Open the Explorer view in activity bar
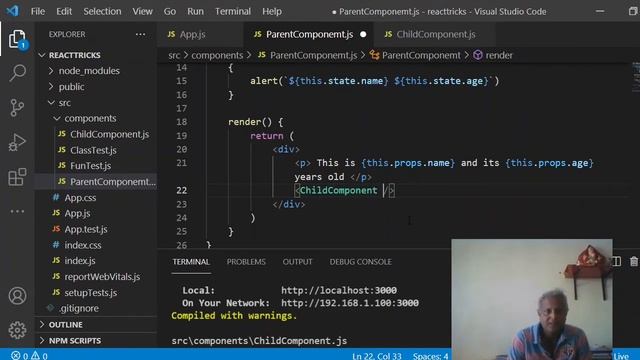Screen dimensions: 640x360 (x=17, y=39)
